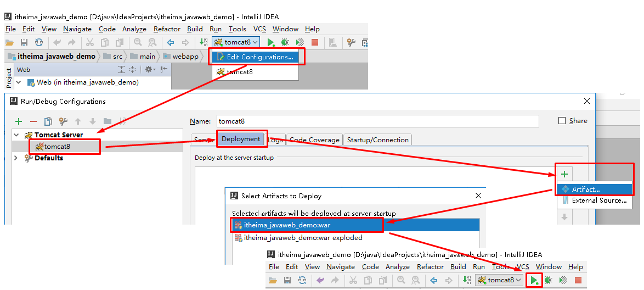Click Save All disk icon in upper IDEA toolbar
Image resolution: width=644 pixels, height=290 pixels.
point(24,42)
